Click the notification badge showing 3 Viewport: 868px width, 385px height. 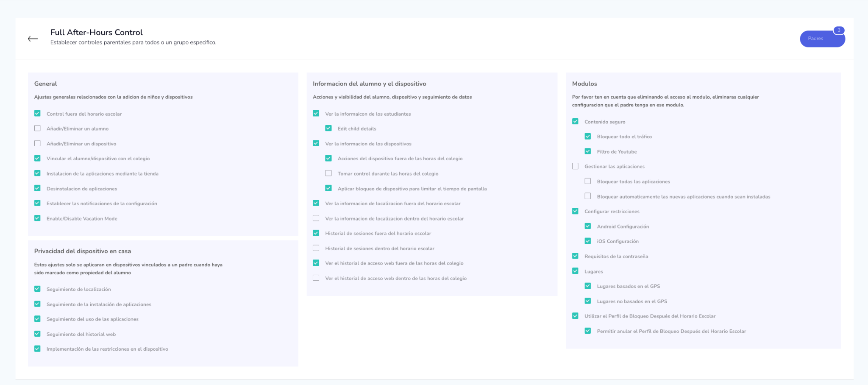pos(838,30)
